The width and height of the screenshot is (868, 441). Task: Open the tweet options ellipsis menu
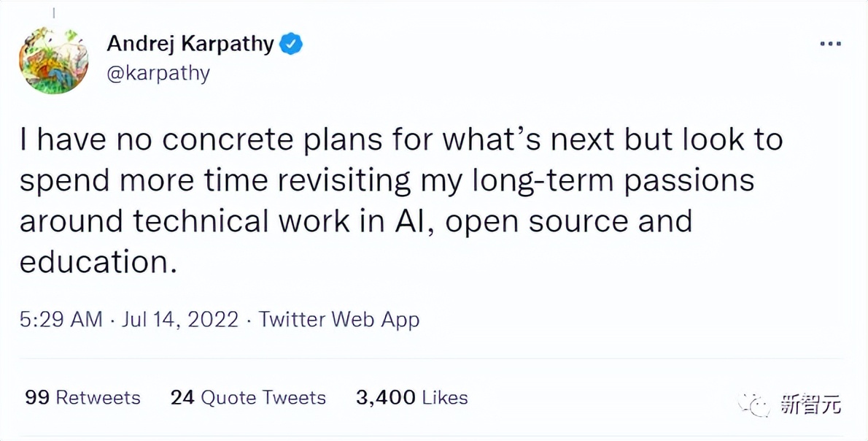click(830, 43)
